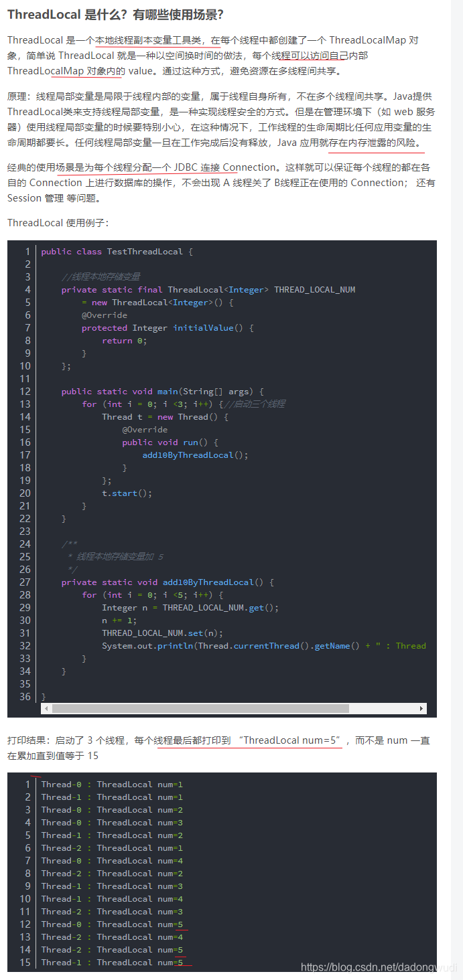Click the comment '//启动三个线程'

pyautogui.click(x=255, y=404)
